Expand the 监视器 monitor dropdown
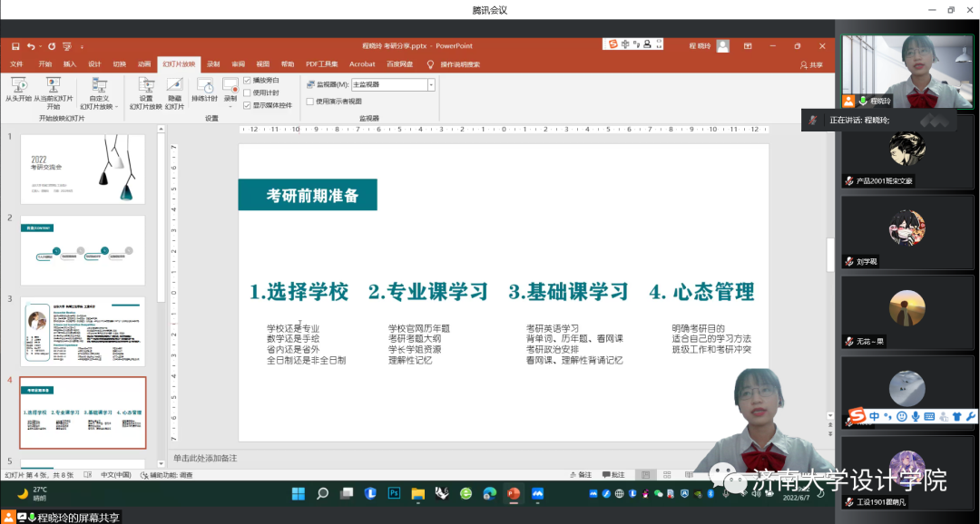This screenshot has height=524, width=980. click(x=431, y=84)
